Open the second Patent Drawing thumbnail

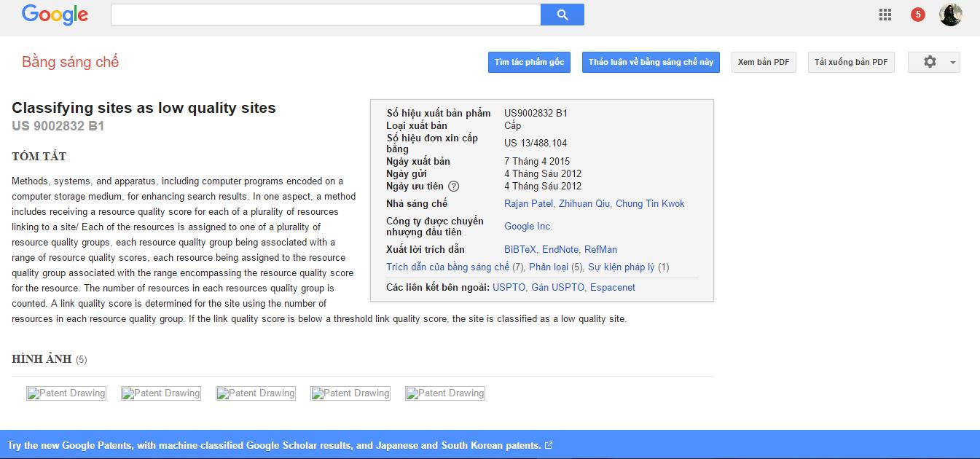coord(161,393)
